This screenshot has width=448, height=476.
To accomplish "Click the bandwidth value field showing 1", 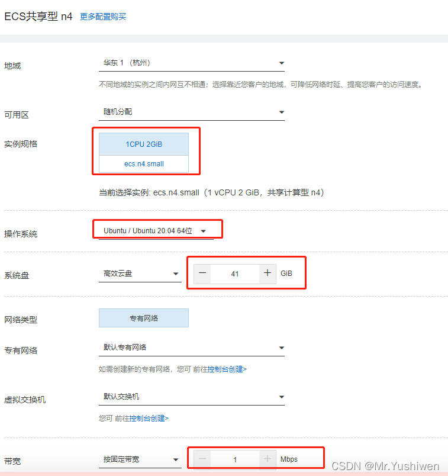I will tap(235, 459).
